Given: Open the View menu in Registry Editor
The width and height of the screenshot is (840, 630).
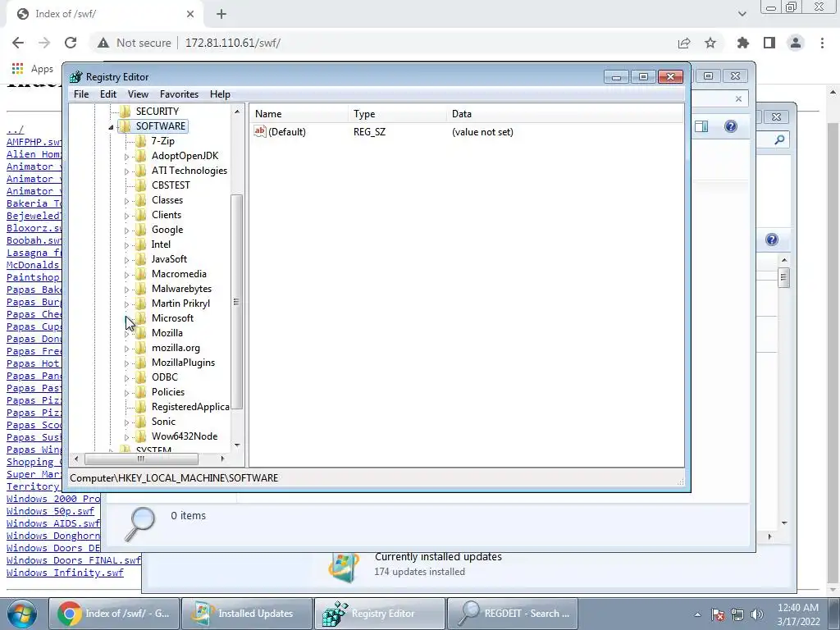Looking at the screenshot, I should click(138, 94).
